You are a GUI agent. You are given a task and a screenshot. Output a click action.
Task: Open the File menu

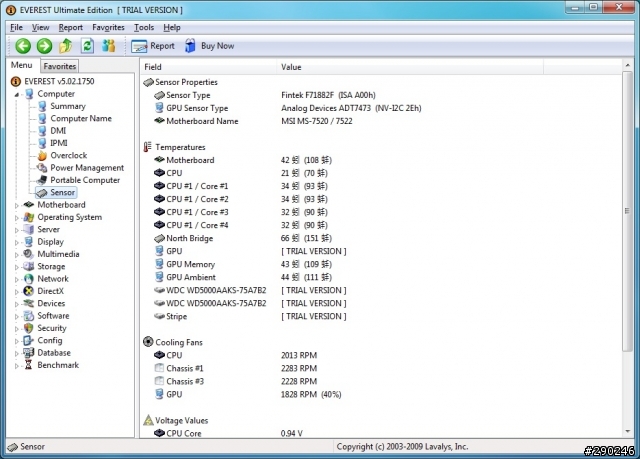coord(16,27)
